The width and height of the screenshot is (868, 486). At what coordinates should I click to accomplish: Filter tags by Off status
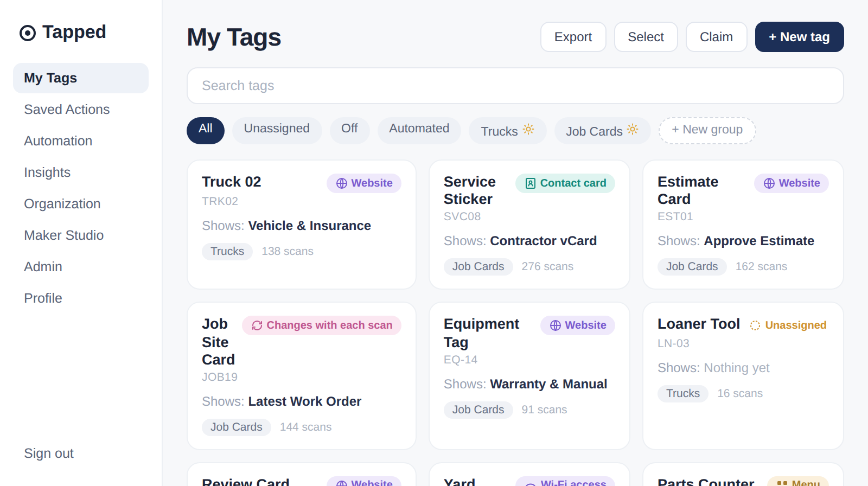pyautogui.click(x=350, y=131)
